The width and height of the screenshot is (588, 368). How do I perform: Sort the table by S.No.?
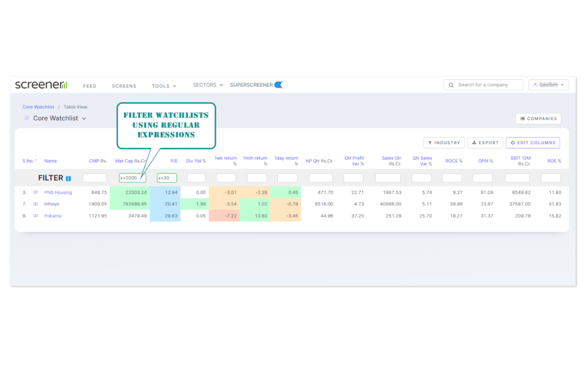pyautogui.click(x=30, y=161)
